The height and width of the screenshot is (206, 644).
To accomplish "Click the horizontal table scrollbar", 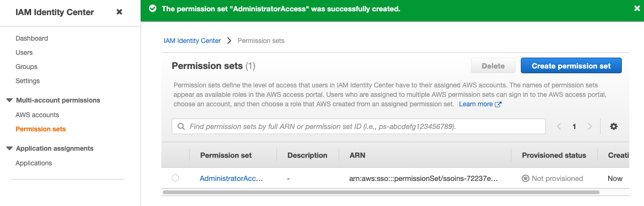I will [x=381, y=192].
